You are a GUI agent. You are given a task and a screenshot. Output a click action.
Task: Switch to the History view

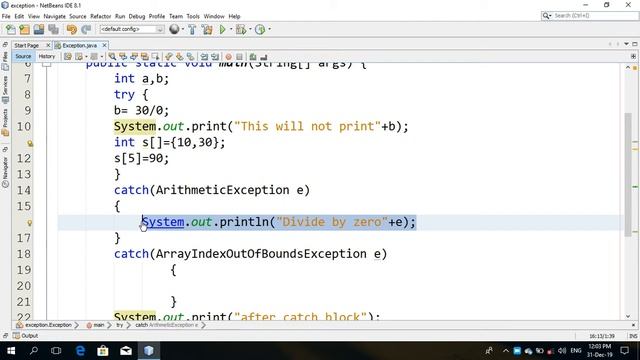[x=47, y=56]
